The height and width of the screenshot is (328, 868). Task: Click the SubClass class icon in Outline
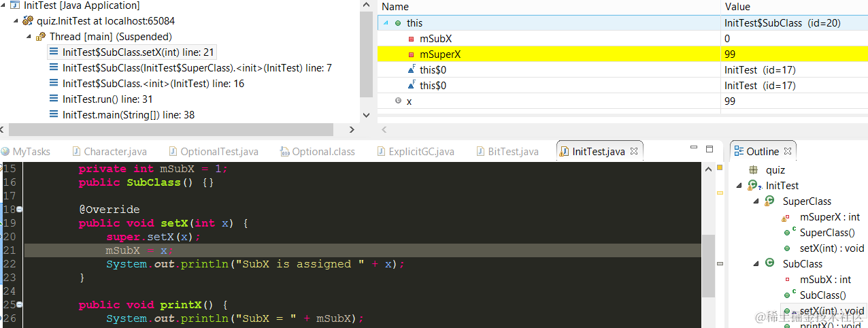click(770, 263)
